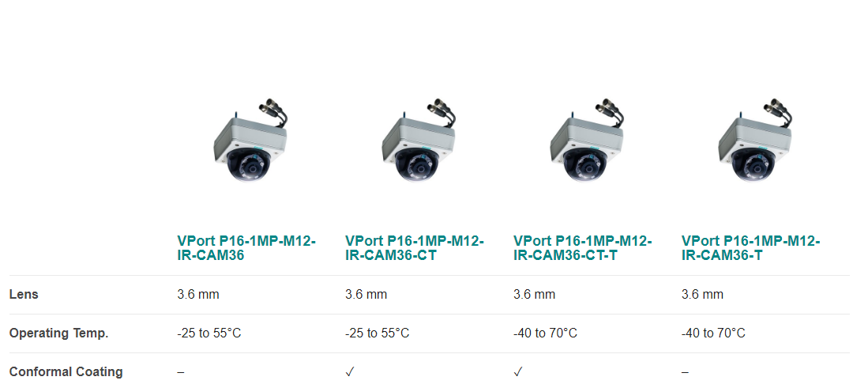Click the Conformal Coating checkmark for IR-CAM36-CT

point(349,372)
